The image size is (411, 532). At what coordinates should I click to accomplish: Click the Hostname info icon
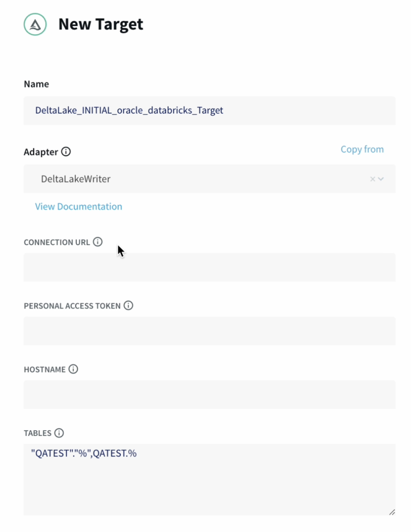[73, 369]
